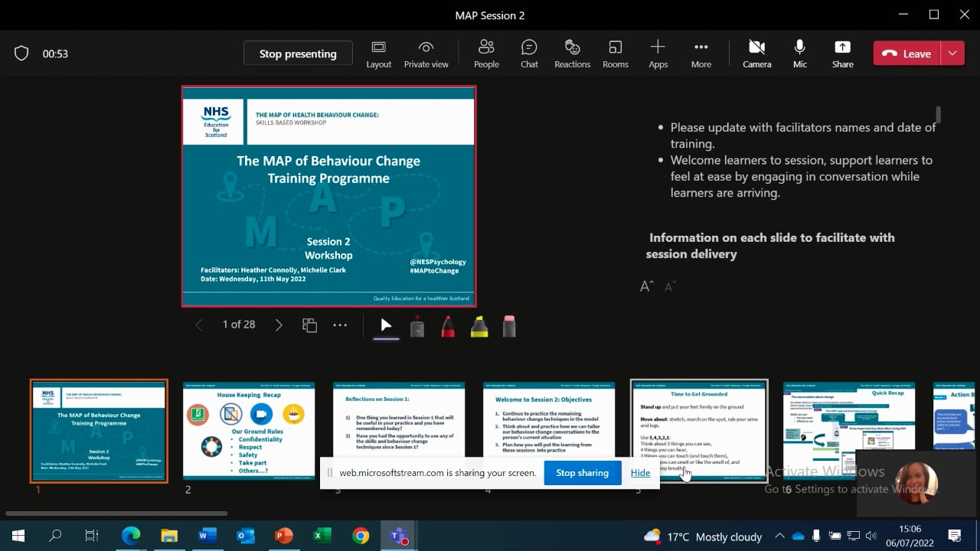Click Stop presenting button
The height and width of the screenshot is (551, 980).
tap(298, 54)
